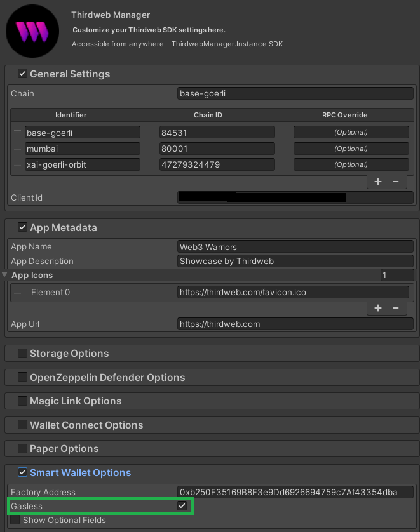This screenshot has height=532, width=420.
Task: Click the Client Id field
Action: point(295,197)
